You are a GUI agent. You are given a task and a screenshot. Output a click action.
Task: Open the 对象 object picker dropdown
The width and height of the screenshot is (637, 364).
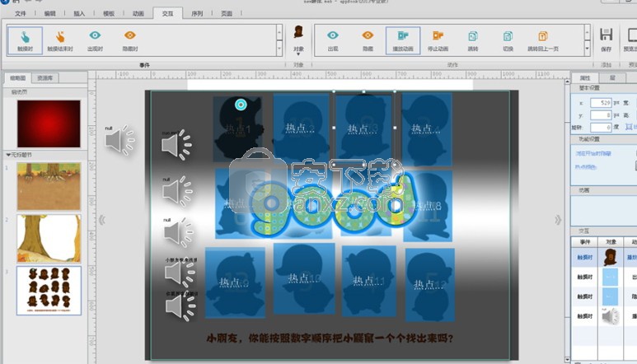298,40
